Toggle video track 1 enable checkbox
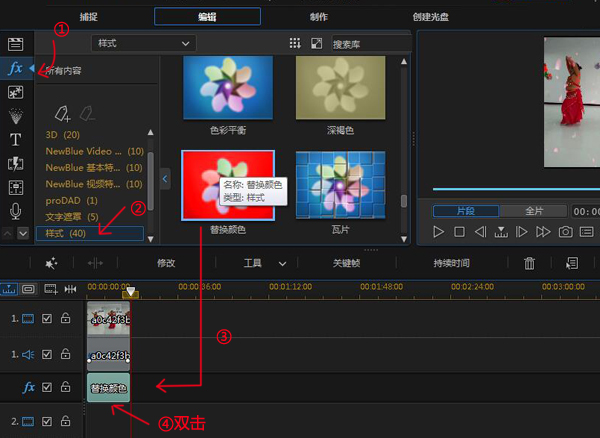The width and height of the screenshot is (600, 438). click(x=47, y=318)
